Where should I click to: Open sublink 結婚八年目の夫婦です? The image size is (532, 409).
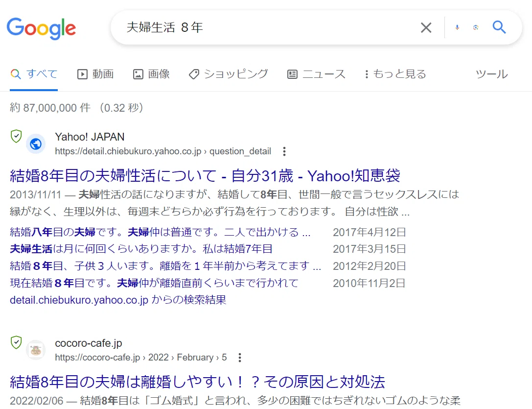point(160,232)
